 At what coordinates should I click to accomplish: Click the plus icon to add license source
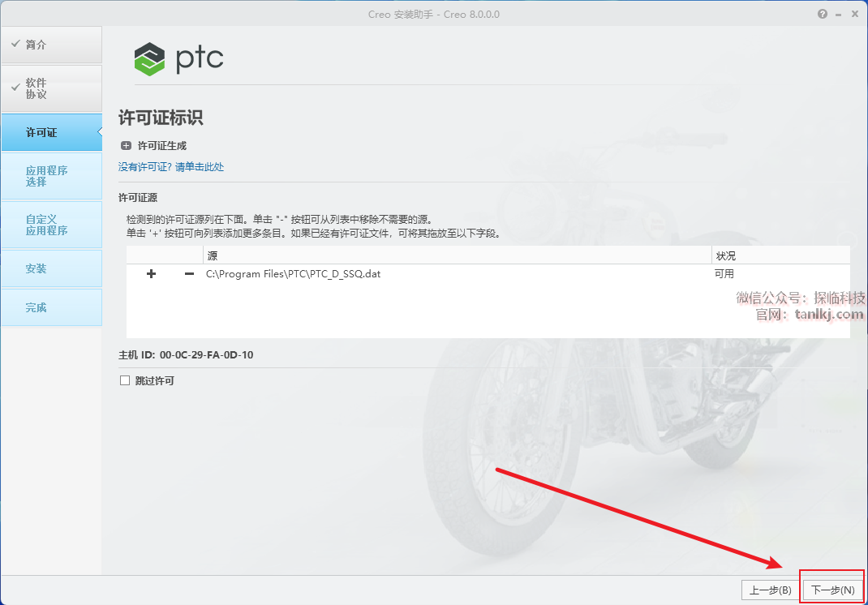[x=151, y=274]
